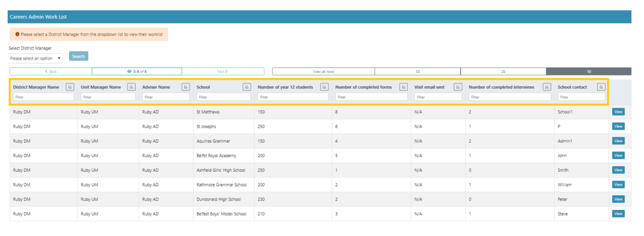
Task: View the Belfst Royal Academy row
Action: pos(618,155)
